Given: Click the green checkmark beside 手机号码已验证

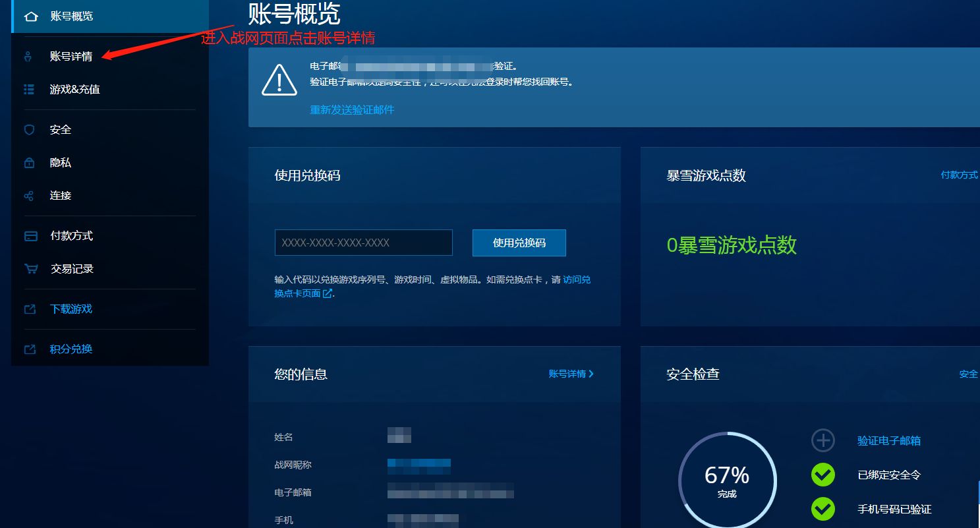Looking at the screenshot, I should [x=823, y=509].
